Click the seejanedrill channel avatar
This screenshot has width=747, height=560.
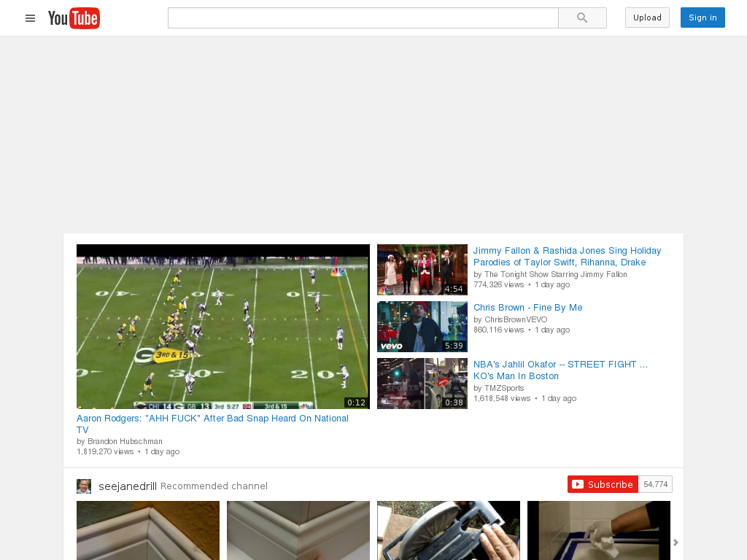[84, 486]
